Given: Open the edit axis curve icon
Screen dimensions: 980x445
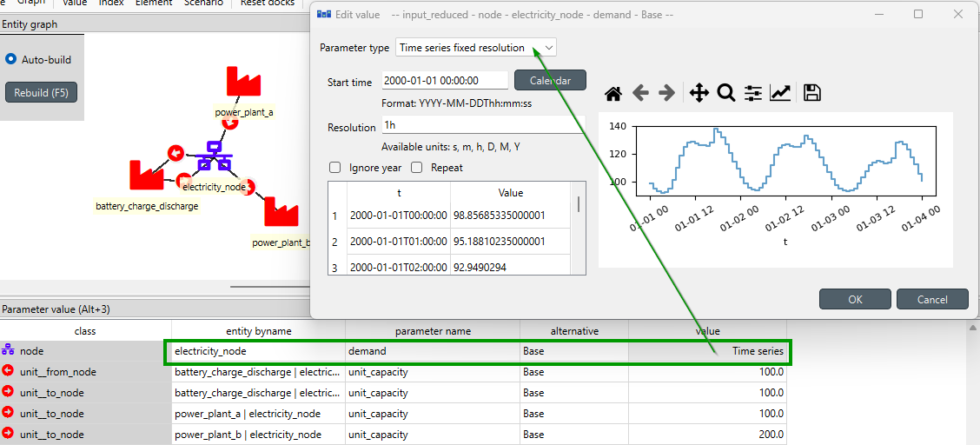Looking at the screenshot, I should (x=780, y=93).
